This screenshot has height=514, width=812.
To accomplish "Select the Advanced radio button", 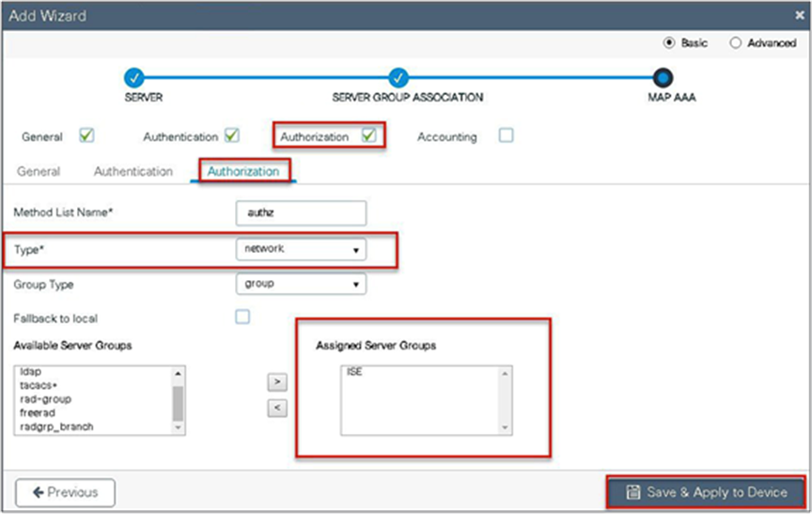I will point(735,43).
